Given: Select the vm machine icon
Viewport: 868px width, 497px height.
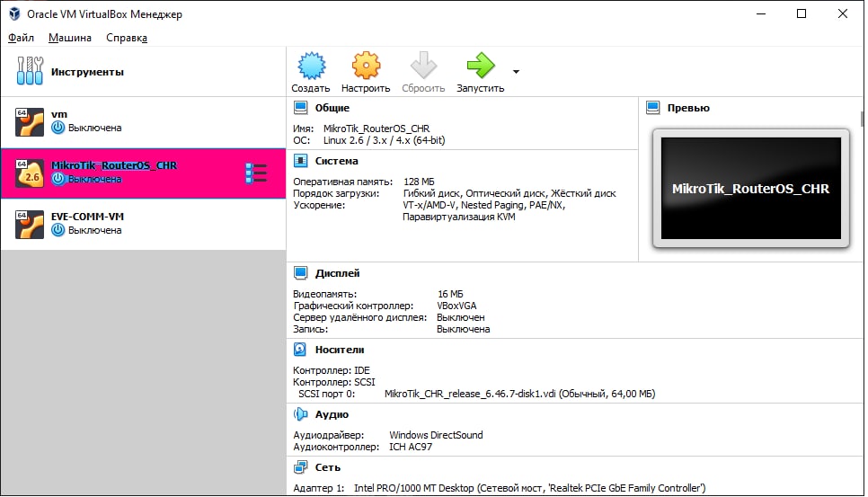Looking at the screenshot, I should coord(30,121).
